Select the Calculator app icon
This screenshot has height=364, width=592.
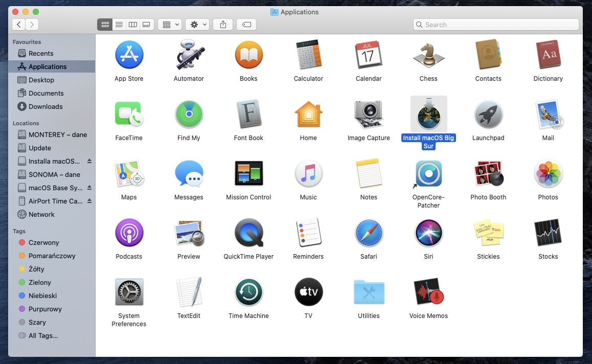tap(308, 55)
